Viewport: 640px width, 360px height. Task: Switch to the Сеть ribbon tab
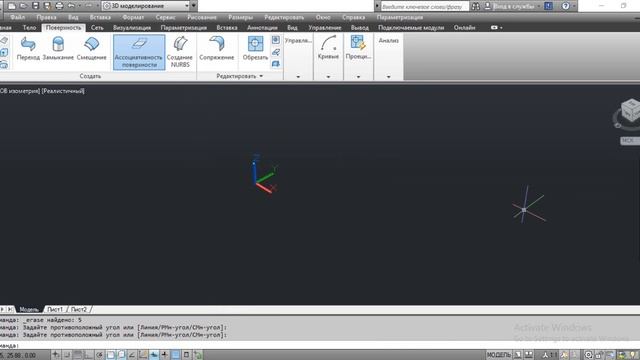pos(97,27)
